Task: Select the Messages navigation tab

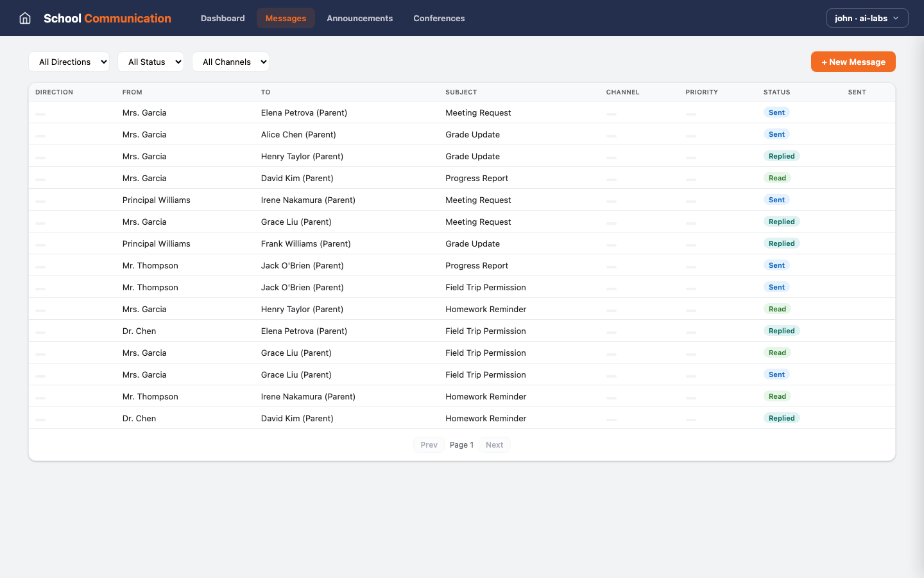Action: pyautogui.click(x=286, y=18)
